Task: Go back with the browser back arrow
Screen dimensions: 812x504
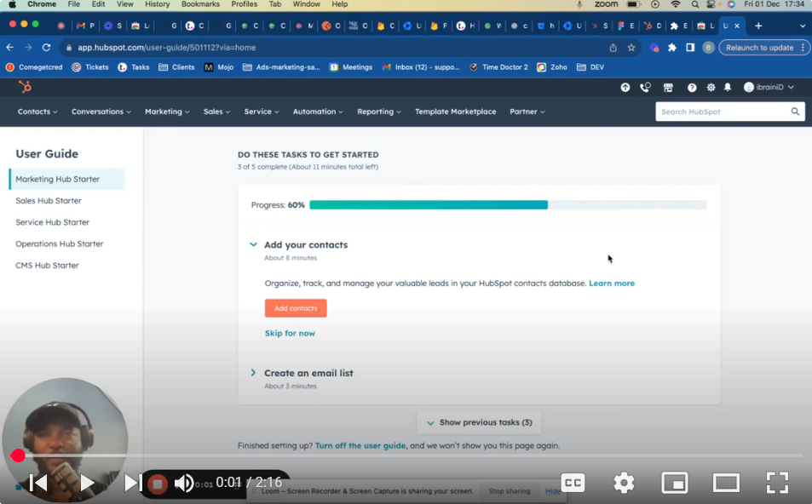Action: click(10, 47)
